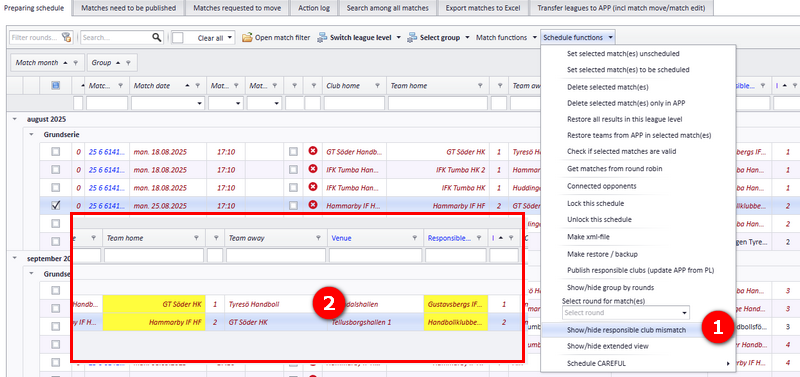
Task: Click the red X icon in Hammarby IF HF row
Action: [x=313, y=206]
